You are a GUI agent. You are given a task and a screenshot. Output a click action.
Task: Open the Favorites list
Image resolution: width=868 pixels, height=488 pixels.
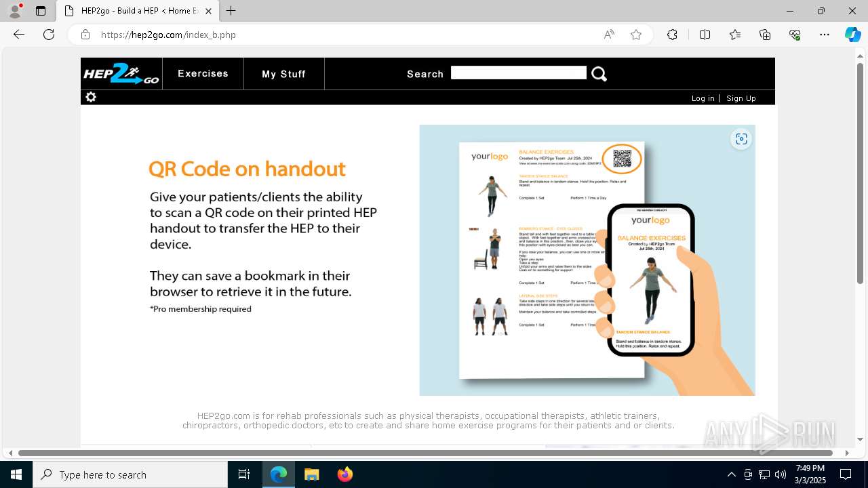coord(735,35)
